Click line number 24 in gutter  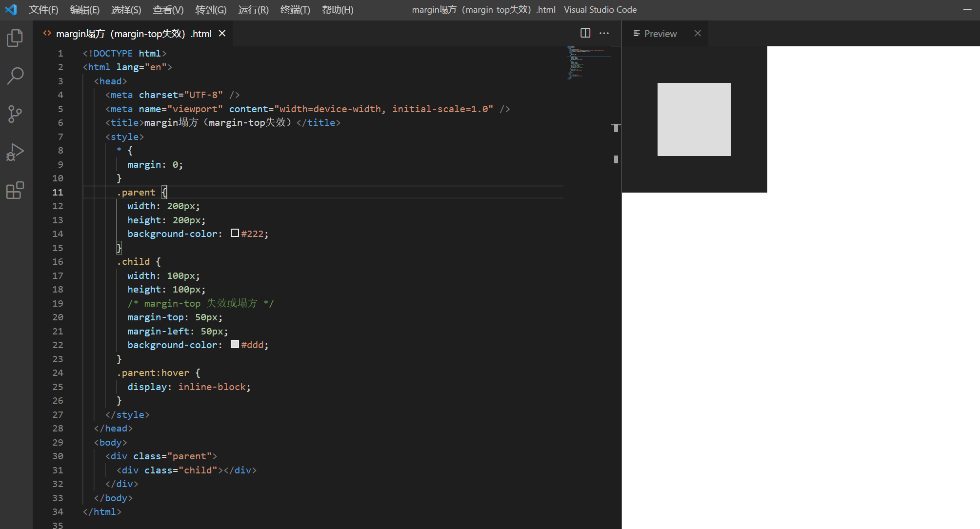coord(58,373)
